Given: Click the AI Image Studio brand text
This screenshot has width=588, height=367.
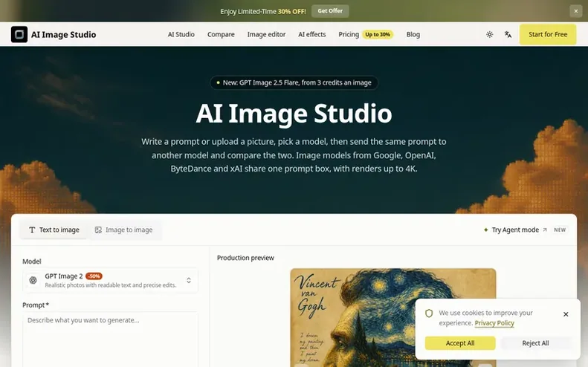Looking at the screenshot, I should (x=63, y=34).
